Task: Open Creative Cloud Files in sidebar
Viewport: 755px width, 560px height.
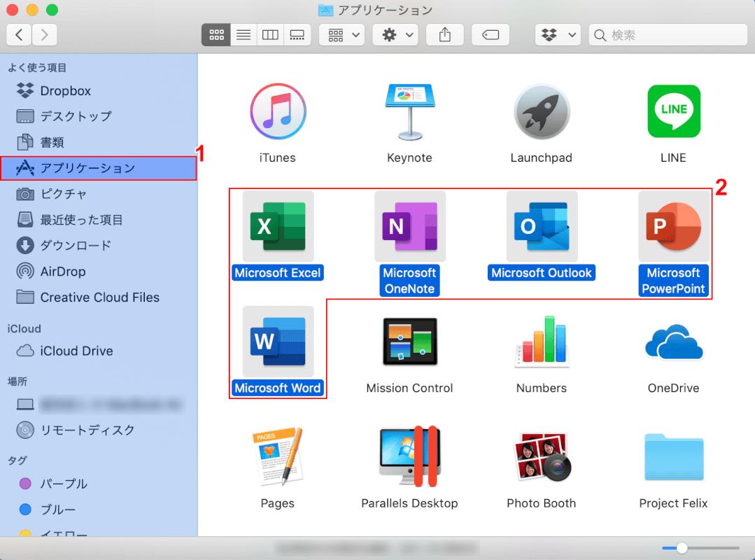Action: coord(98,297)
